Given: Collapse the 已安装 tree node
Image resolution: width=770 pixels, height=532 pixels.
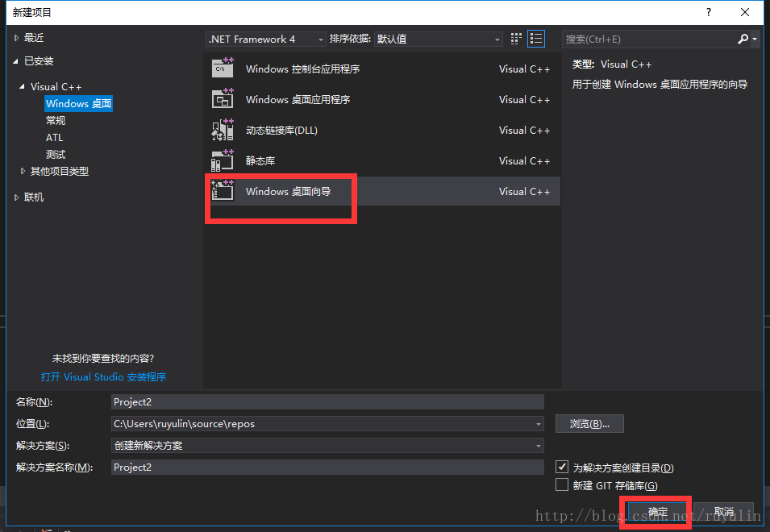Looking at the screenshot, I should click(15, 61).
